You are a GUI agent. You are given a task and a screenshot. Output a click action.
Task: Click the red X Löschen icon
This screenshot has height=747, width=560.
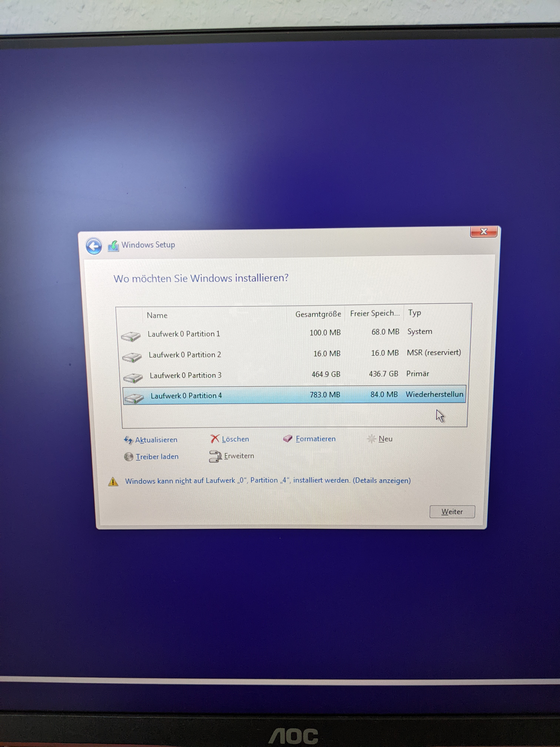[x=215, y=439]
